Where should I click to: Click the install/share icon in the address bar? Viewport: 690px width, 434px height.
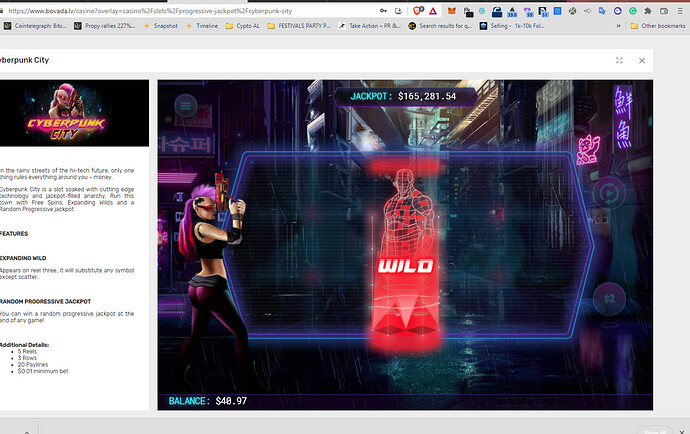398,11
